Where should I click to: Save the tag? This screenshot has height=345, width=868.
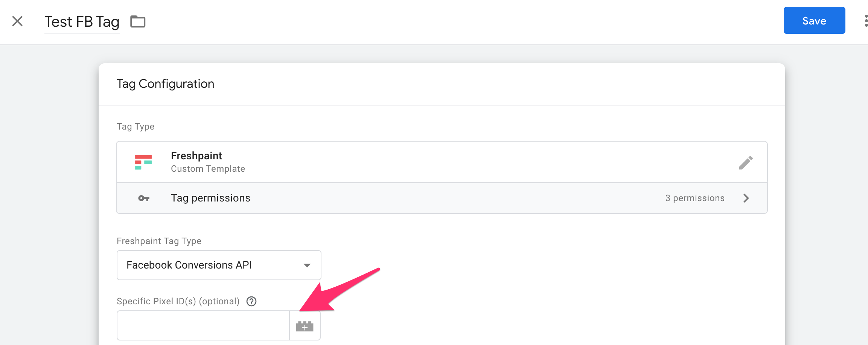coord(814,21)
